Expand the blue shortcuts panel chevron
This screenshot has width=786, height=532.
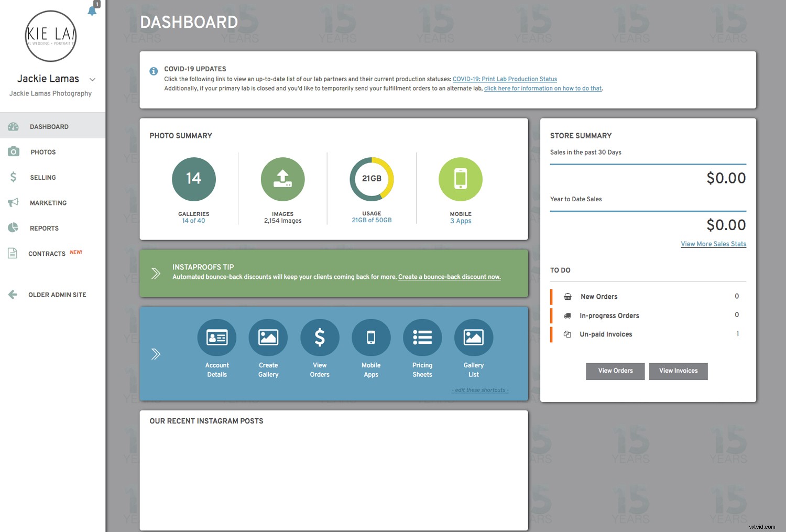156,354
